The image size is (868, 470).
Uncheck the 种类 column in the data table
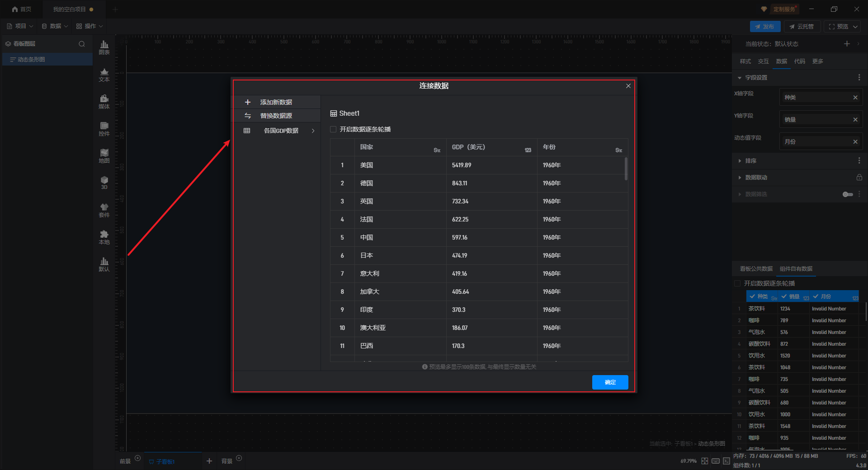click(752, 296)
